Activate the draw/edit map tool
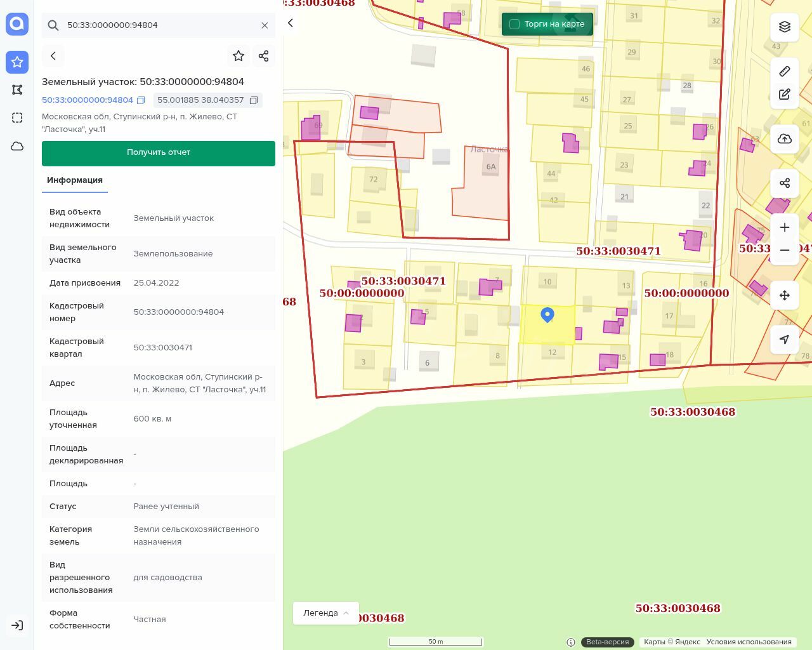This screenshot has height=650, width=812. click(x=785, y=95)
